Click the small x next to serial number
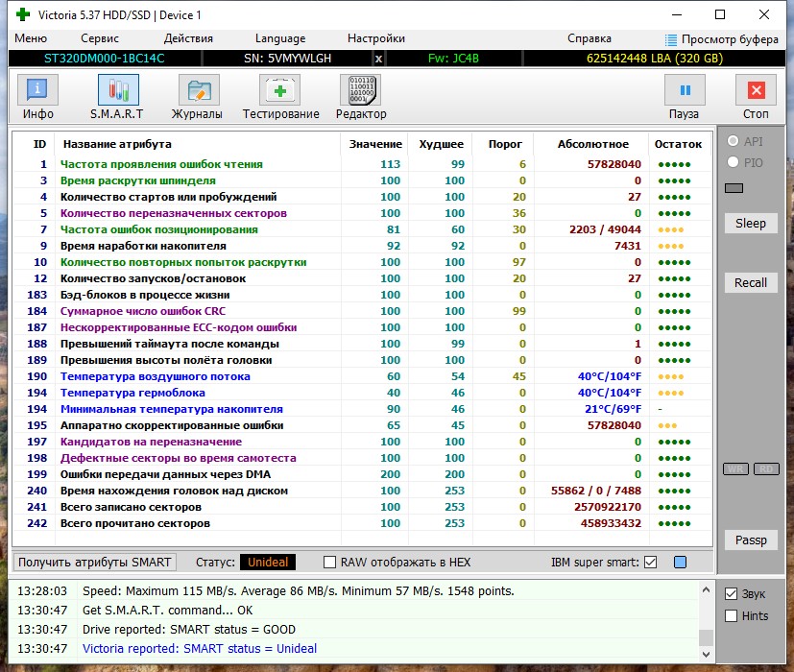The width and height of the screenshot is (794, 672). click(x=378, y=59)
